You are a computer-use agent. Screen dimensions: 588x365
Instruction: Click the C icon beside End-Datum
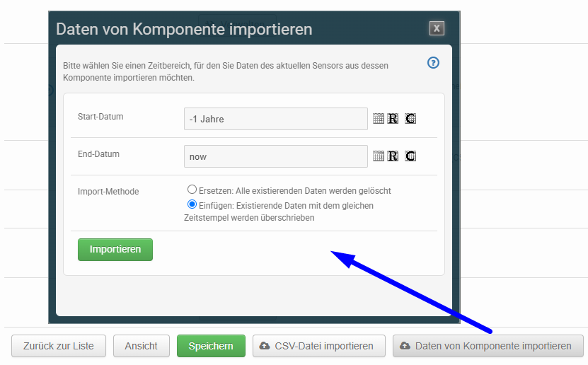410,156
